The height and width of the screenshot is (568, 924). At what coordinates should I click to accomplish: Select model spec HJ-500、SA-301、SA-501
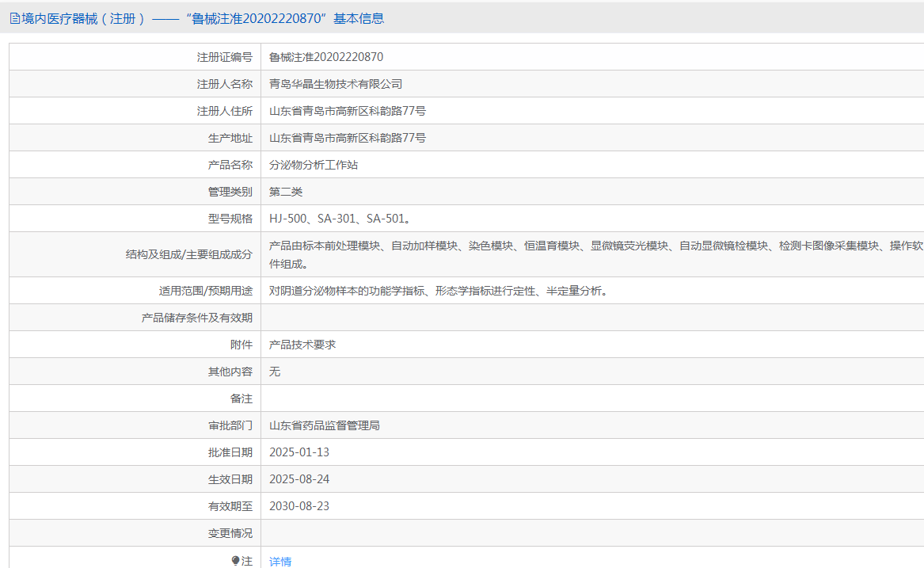coord(340,219)
